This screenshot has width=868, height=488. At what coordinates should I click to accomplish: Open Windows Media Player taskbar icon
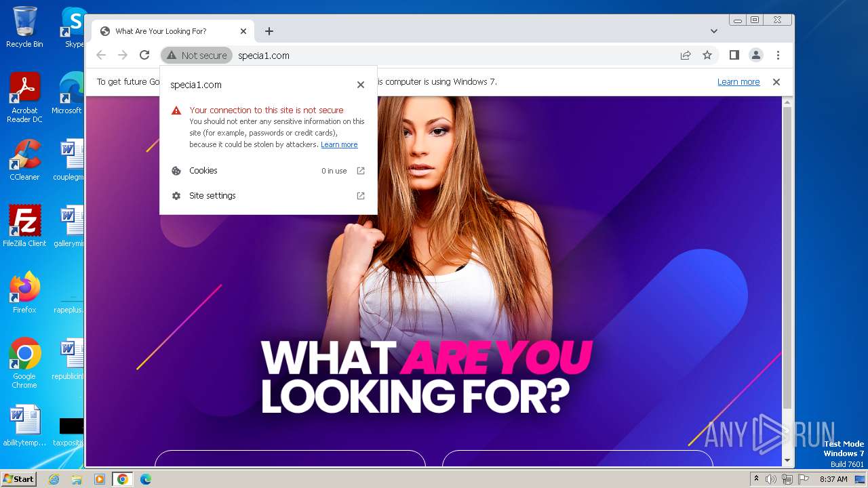coord(100,479)
